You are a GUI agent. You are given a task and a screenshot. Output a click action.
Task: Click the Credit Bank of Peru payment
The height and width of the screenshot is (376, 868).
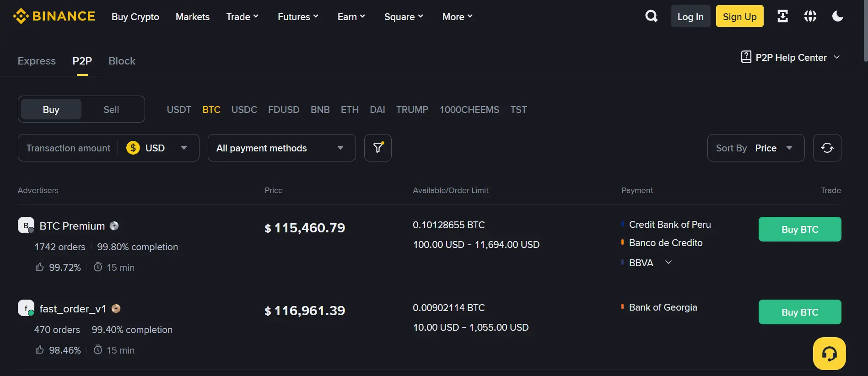tap(670, 225)
